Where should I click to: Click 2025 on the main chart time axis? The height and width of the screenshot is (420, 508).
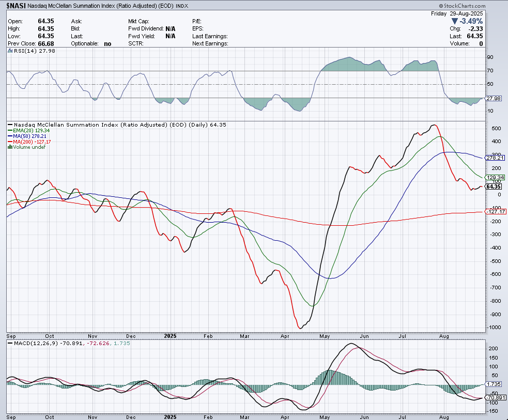pos(171,336)
